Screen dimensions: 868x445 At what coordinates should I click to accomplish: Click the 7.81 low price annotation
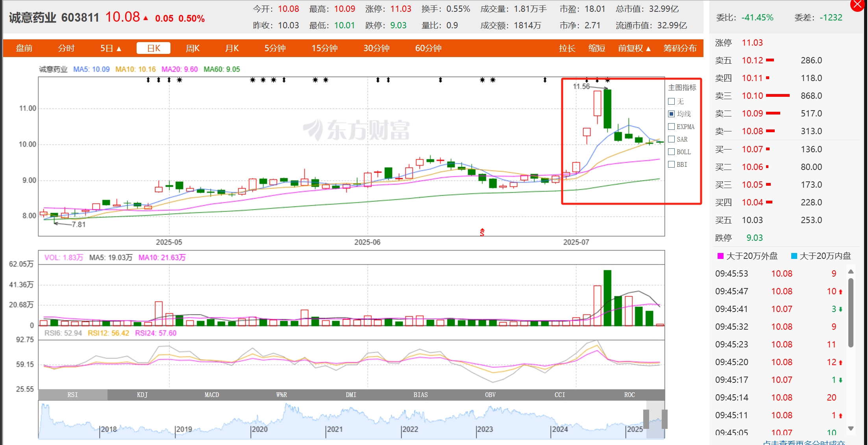pyautogui.click(x=78, y=224)
